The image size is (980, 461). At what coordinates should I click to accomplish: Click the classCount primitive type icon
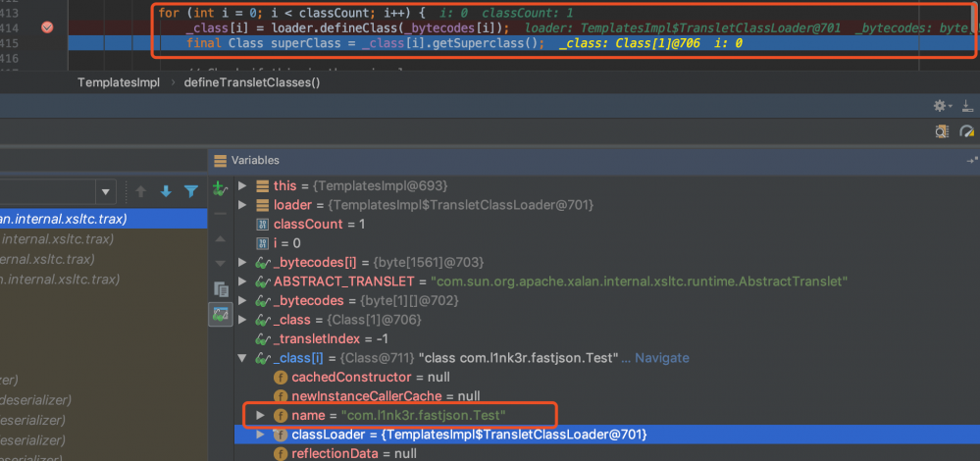[263, 225]
